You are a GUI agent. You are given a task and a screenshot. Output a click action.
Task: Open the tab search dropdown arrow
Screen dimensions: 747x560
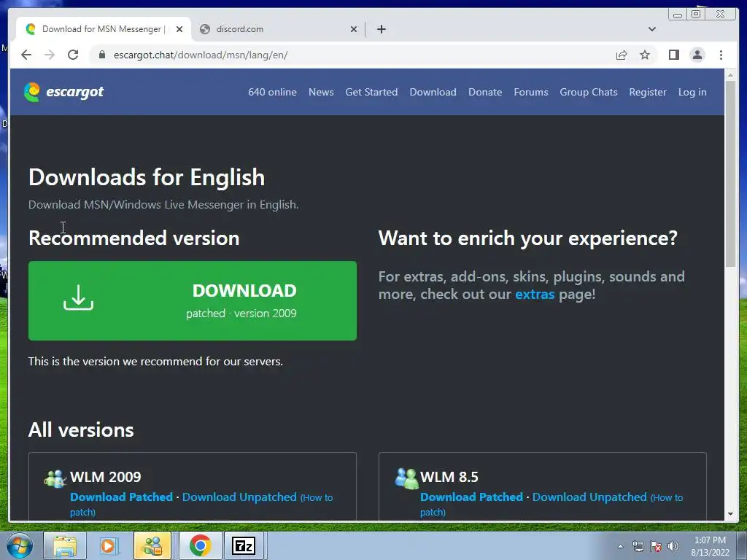pyautogui.click(x=651, y=29)
